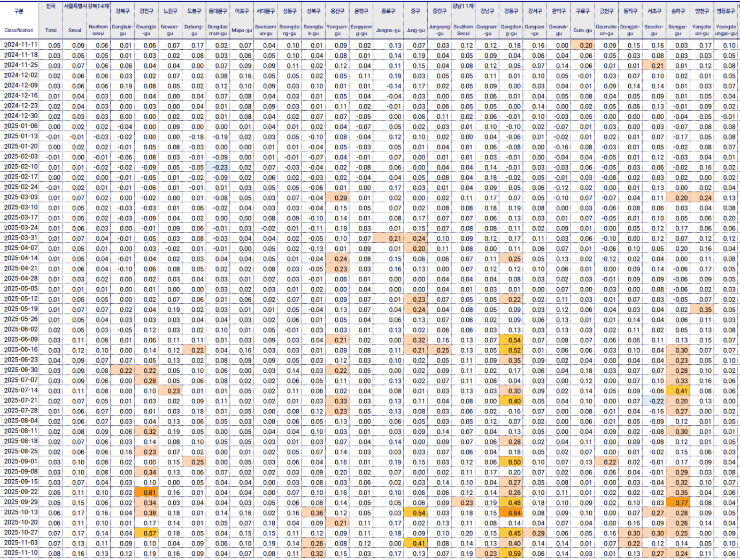Select the 'Jung-gu' column header
This screenshot has width=740, height=560.
[415, 30]
